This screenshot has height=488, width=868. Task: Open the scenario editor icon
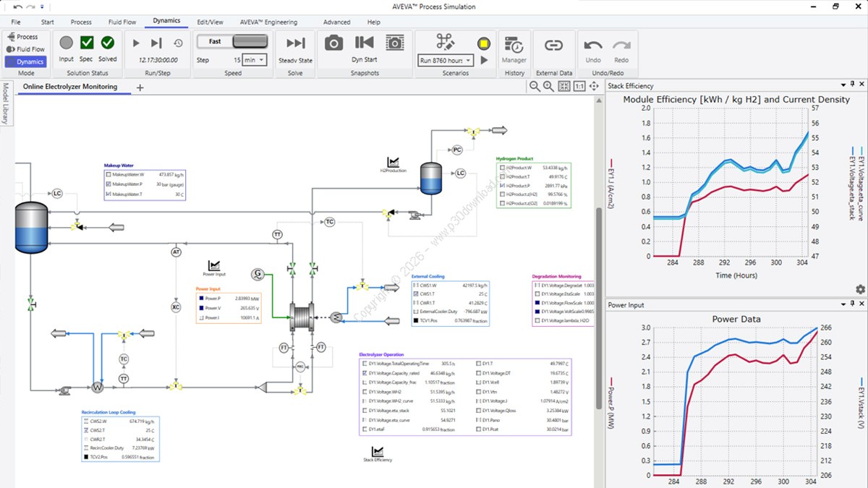pos(446,43)
